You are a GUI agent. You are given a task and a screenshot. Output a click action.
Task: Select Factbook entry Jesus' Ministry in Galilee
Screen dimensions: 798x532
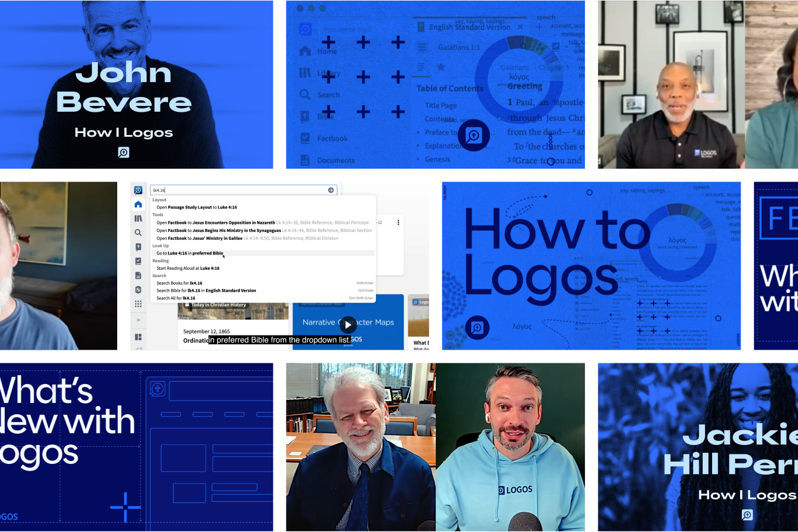click(263, 238)
